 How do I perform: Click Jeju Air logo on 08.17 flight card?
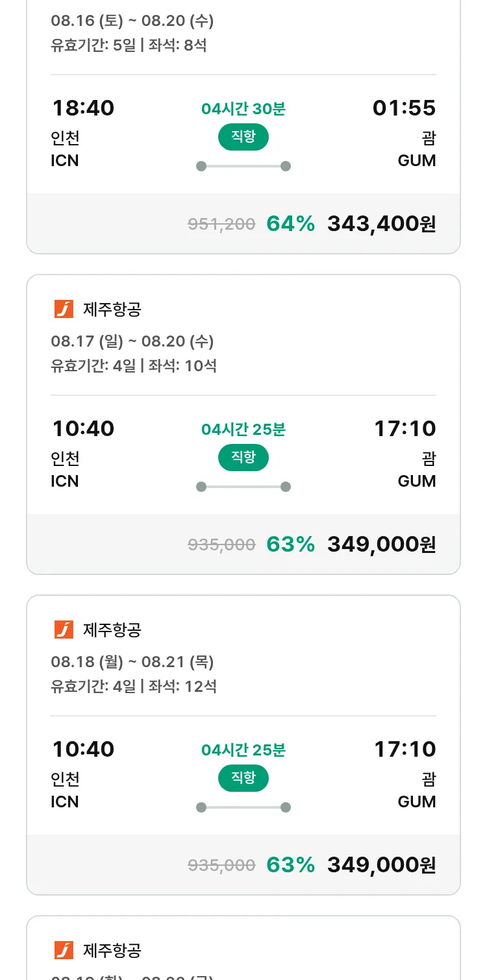pyautogui.click(x=64, y=310)
